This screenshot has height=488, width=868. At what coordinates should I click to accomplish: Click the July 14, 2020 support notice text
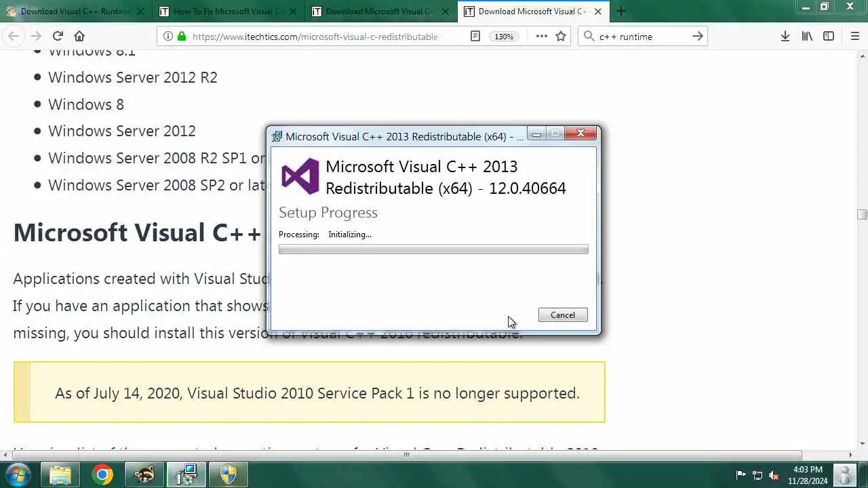point(317,393)
